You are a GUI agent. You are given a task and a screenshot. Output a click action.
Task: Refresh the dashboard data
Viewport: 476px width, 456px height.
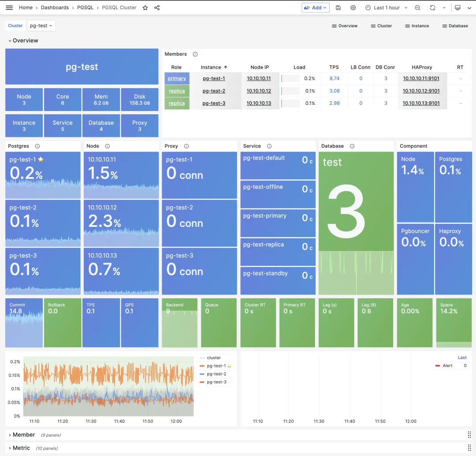click(x=432, y=7)
